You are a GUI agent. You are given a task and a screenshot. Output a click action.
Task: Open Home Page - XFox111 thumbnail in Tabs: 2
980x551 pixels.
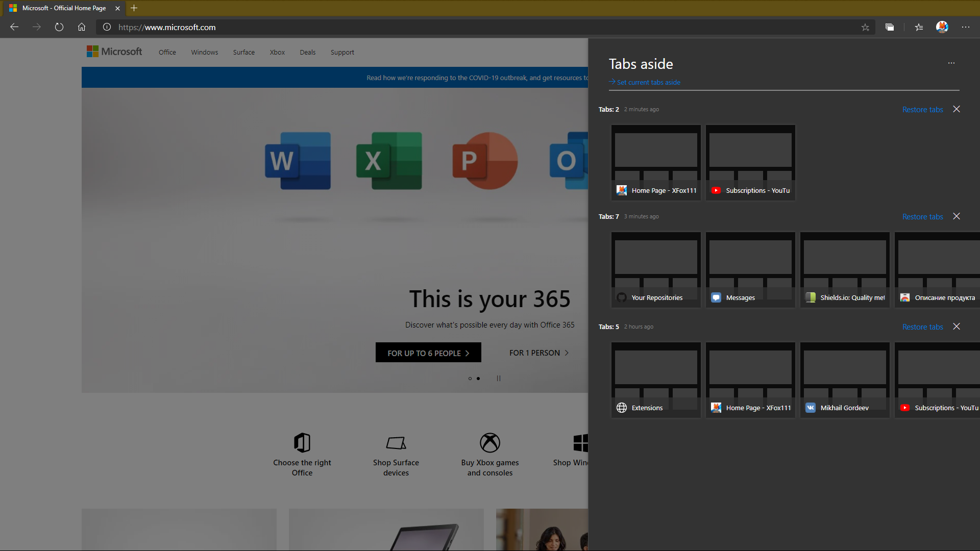click(656, 163)
